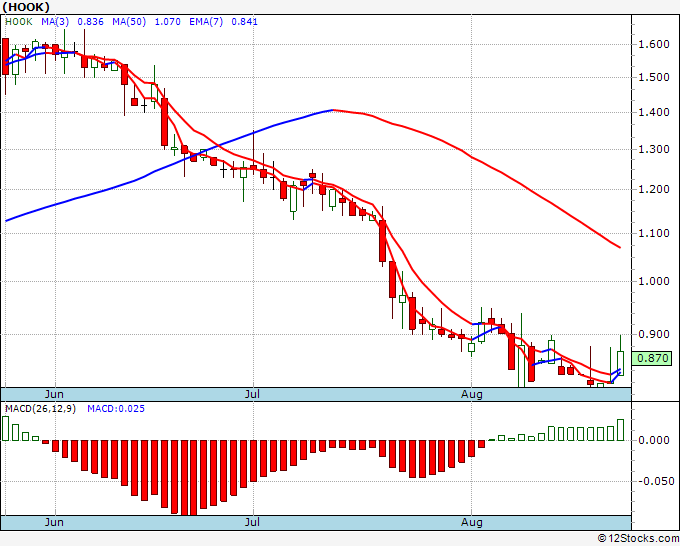The width and height of the screenshot is (680, 546).
Task: Click the 1.400 price axis label
Action: (x=654, y=112)
